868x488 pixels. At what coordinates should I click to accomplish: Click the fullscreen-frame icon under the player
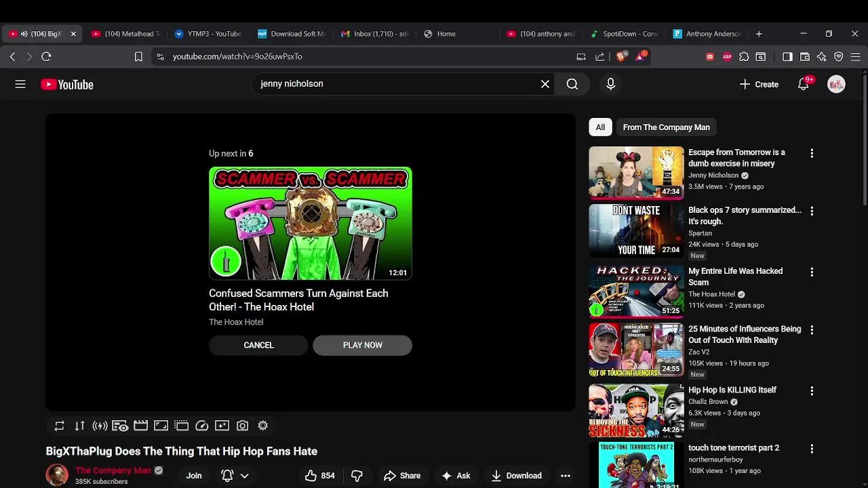click(x=161, y=426)
